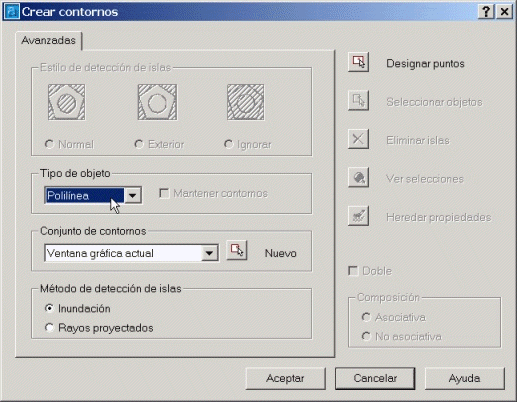Switch to the Avanzadas tab
Screen dimensions: 517x402
coord(49,40)
